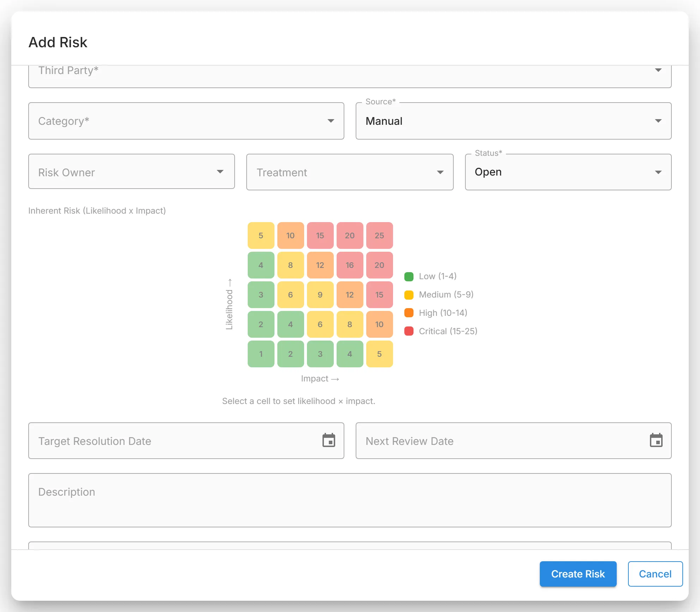Screen dimensions: 700x612
Task: Select risk matrix cell 1
Action: pos(261,354)
